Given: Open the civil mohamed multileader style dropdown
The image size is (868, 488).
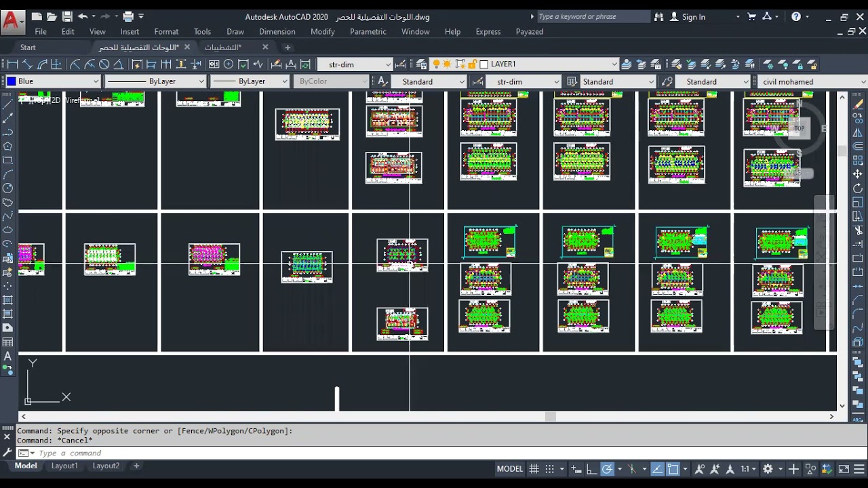Looking at the screenshot, I should [x=812, y=81].
